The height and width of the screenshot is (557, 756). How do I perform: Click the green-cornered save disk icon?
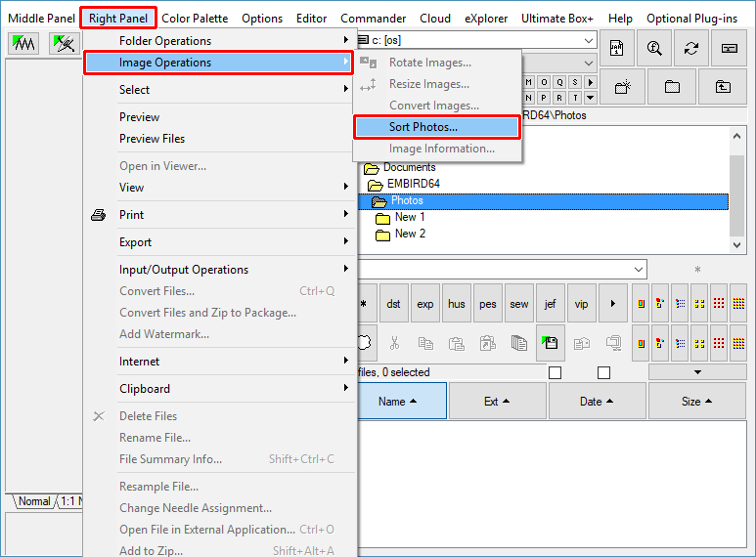click(551, 342)
